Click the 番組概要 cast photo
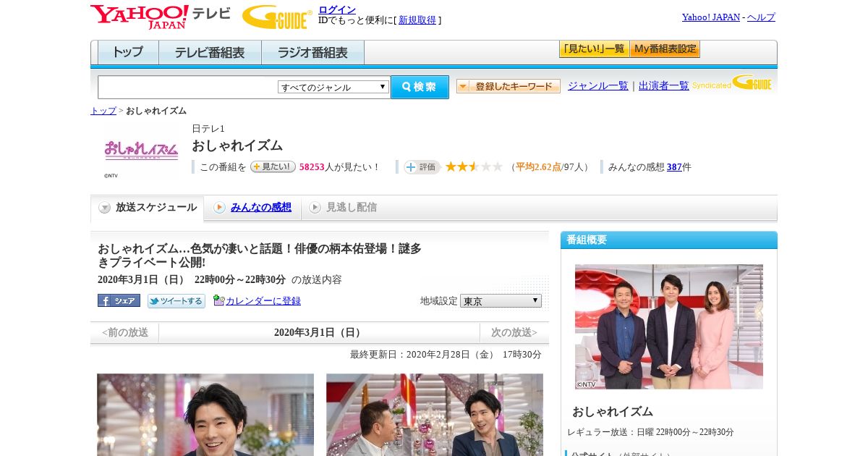Viewport: 868px width, 456px height. [669, 326]
